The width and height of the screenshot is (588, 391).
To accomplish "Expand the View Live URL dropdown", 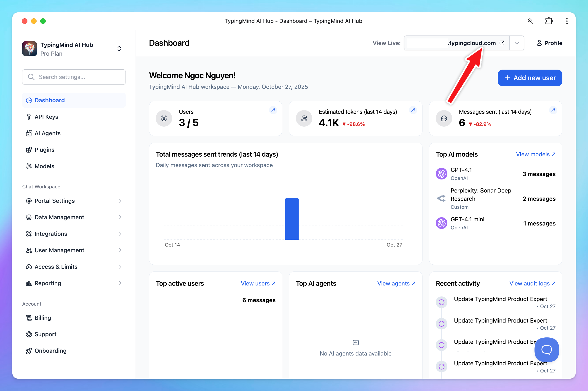I will [x=517, y=43].
